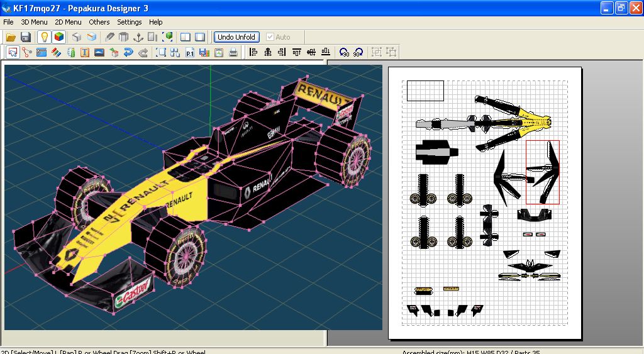The image size is (644, 354).
Task: Choose the Select/Move arrow tool
Action: coord(12,52)
